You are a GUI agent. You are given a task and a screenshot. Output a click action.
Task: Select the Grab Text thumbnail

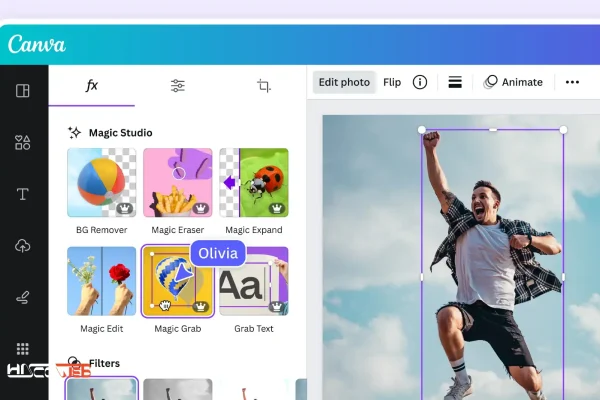pyautogui.click(x=254, y=281)
